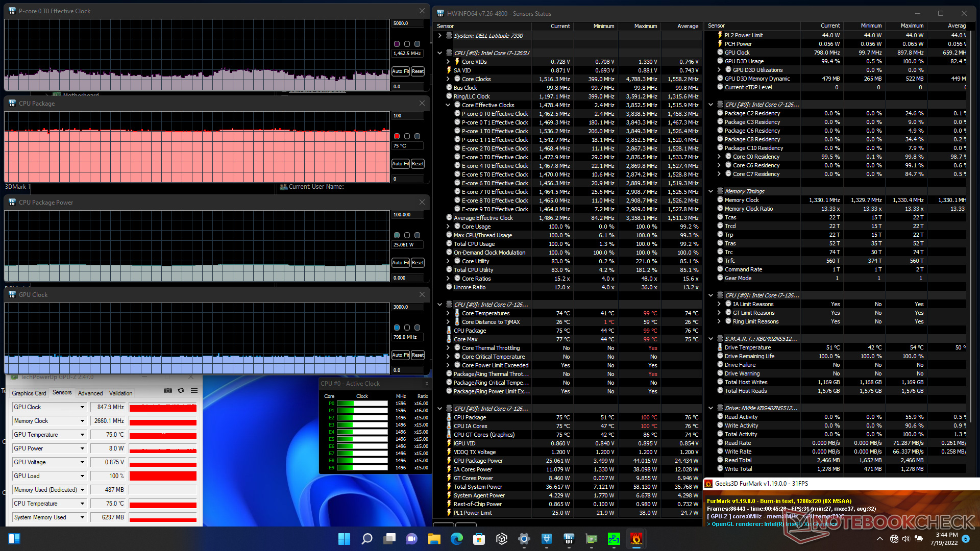
Task: Click GPU-Z refresh icon
Action: [181, 390]
